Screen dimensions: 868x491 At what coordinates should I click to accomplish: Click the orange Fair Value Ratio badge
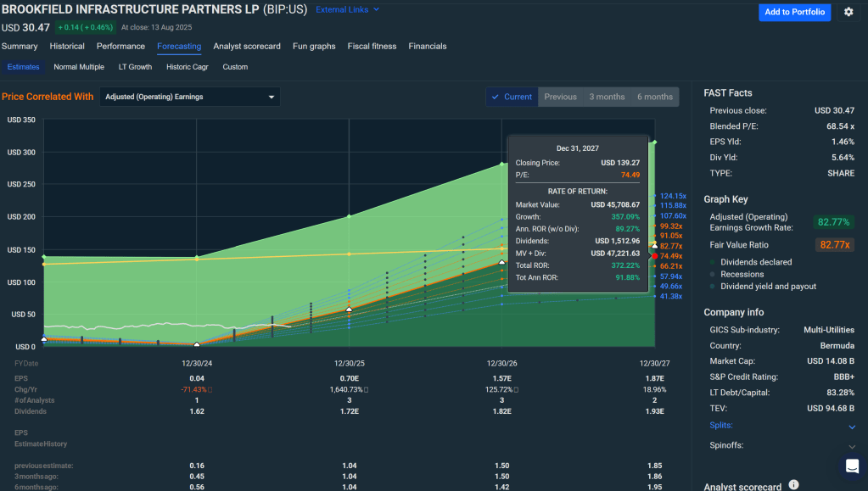coord(836,244)
